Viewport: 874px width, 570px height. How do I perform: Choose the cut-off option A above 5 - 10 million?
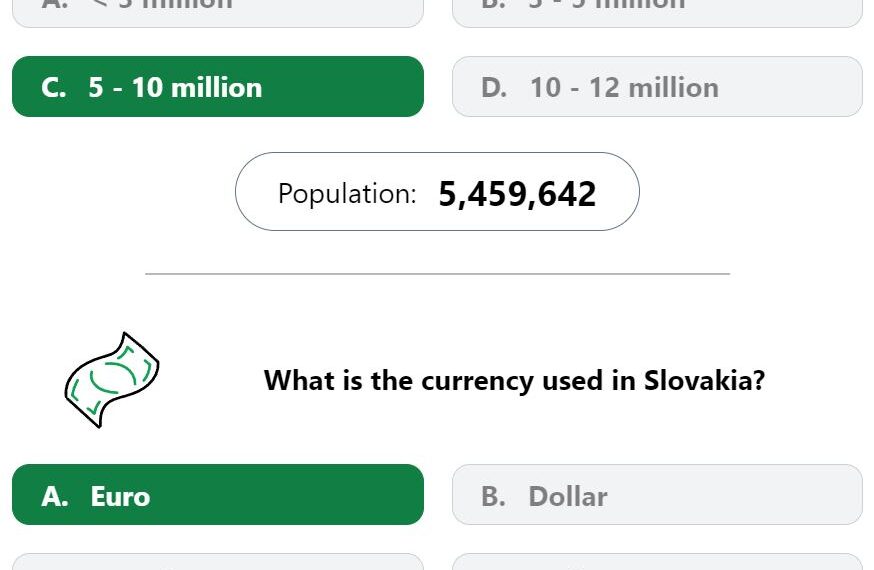[218, 12]
